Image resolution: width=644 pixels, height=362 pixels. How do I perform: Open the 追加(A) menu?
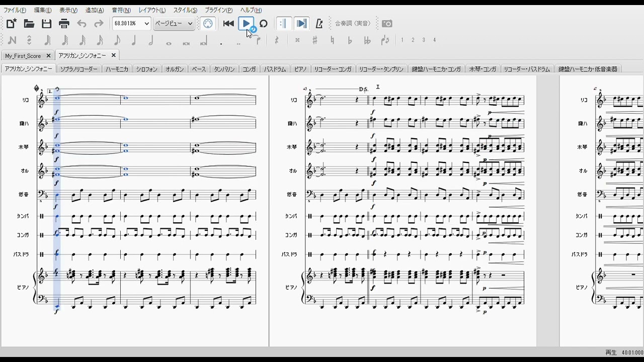[x=95, y=10]
